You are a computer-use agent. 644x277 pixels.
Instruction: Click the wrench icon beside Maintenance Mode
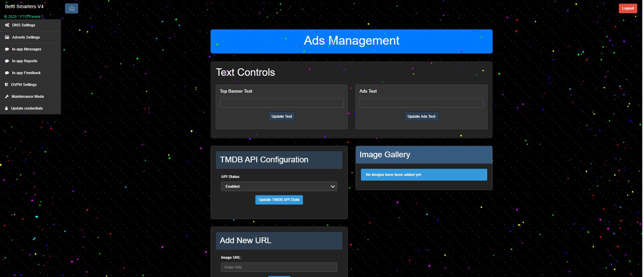coord(7,97)
